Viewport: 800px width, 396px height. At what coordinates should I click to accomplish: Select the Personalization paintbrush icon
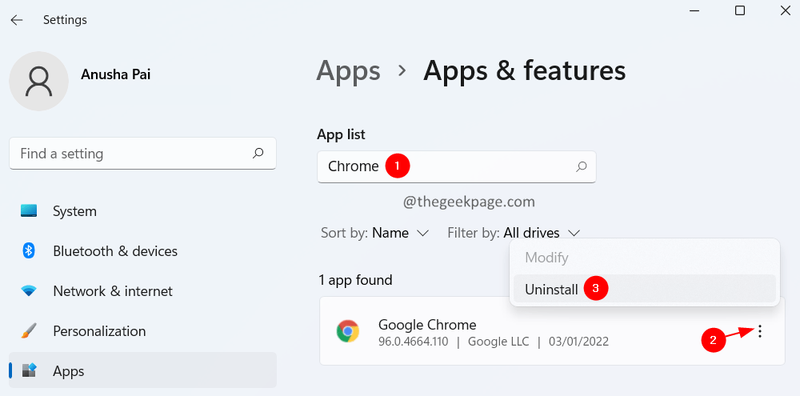point(29,331)
